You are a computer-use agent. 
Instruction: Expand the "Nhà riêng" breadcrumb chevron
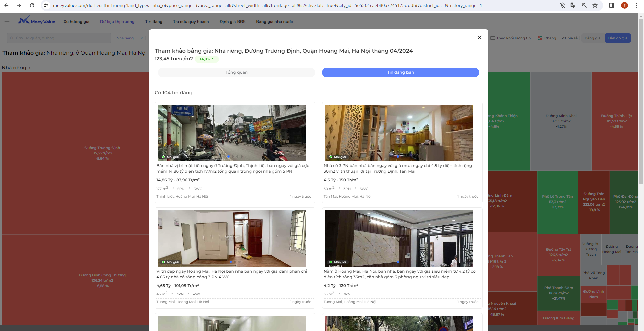pyautogui.click(x=30, y=68)
